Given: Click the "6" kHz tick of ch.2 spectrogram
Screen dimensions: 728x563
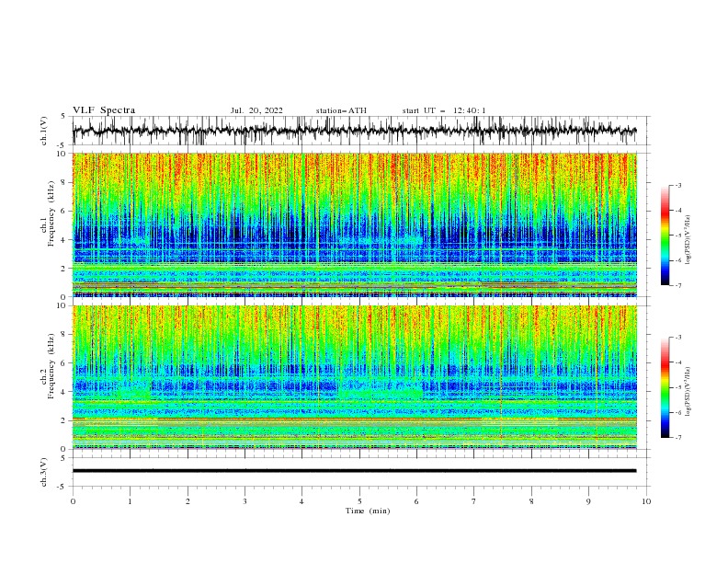Looking at the screenshot, I should click(x=65, y=363).
